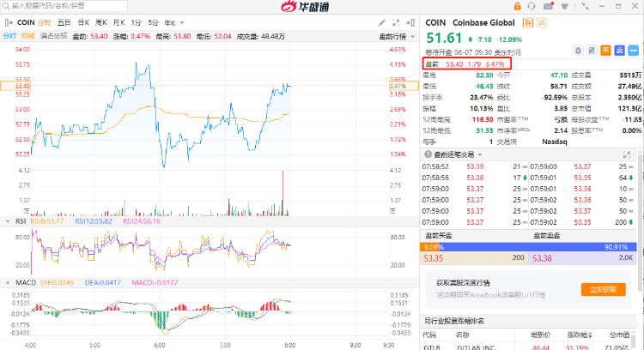
Task: Click the blue bid-ask ratio bar
Action: coord(528,247)
